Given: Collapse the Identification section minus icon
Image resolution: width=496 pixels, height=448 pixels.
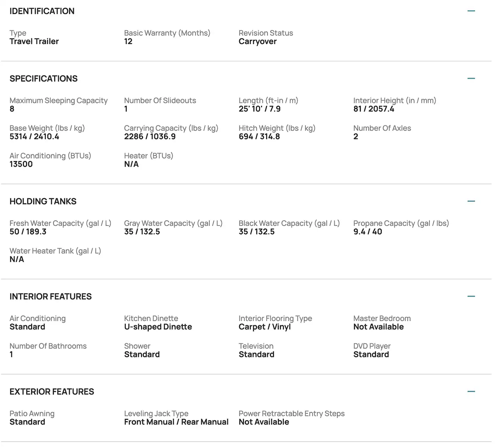Looking at the screenshot, I should pos(471,11).
